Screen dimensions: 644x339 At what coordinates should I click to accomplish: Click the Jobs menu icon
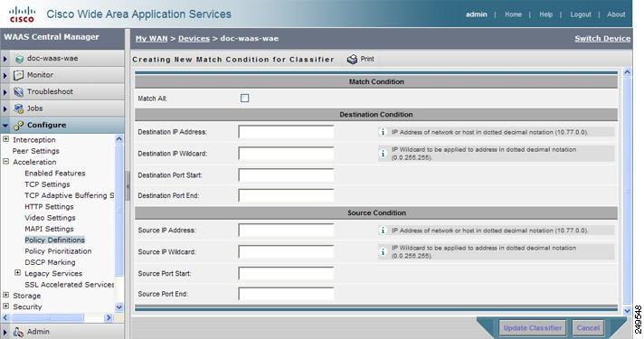[18, 108]
